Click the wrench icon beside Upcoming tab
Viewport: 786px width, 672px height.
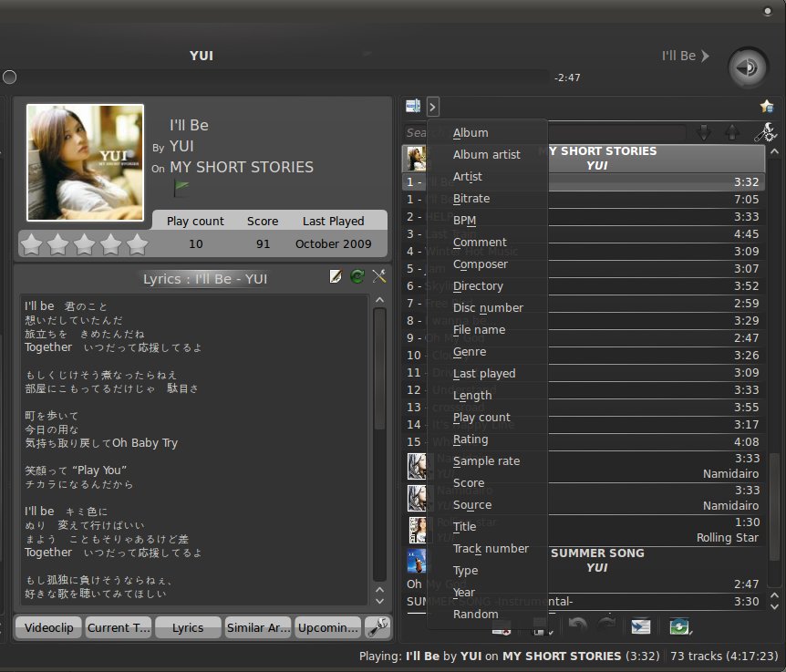(x=378, y=627)
